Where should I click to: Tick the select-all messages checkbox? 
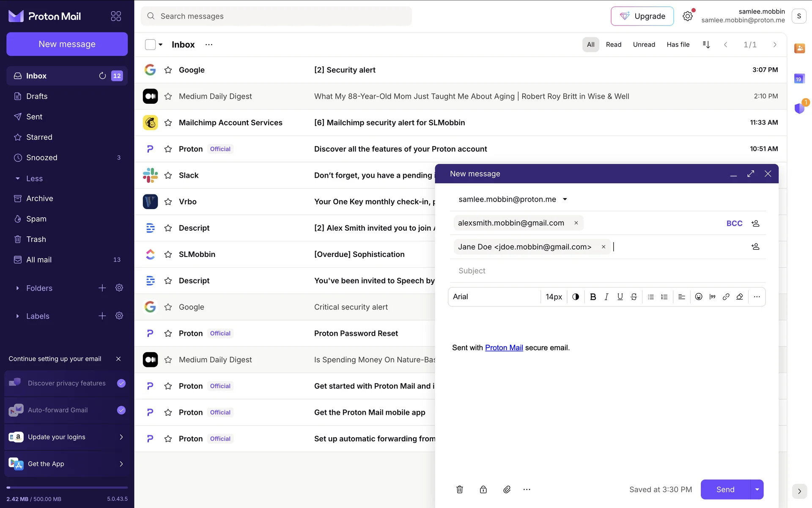tap(150, 44)
